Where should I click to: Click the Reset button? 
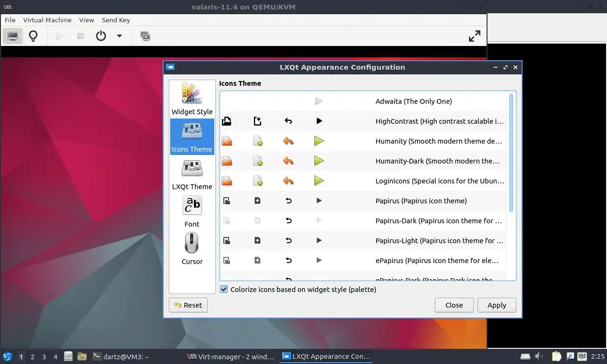click(x=188, y=305)
